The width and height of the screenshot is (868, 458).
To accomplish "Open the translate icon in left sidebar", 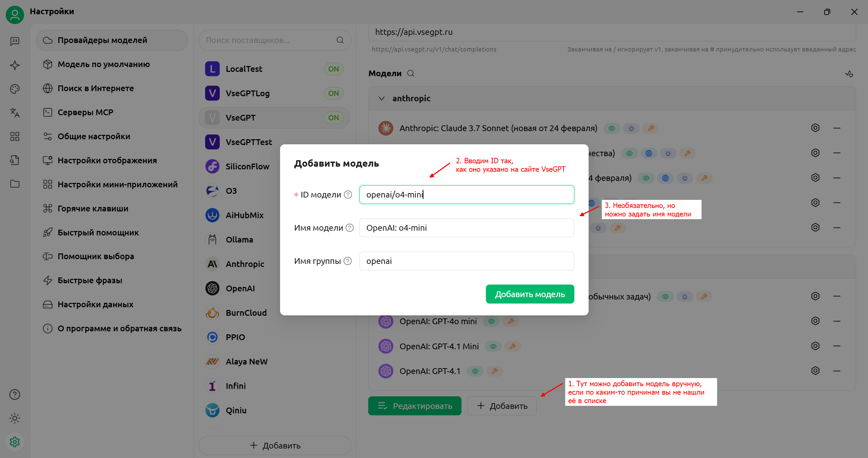I will coord(15,112).
